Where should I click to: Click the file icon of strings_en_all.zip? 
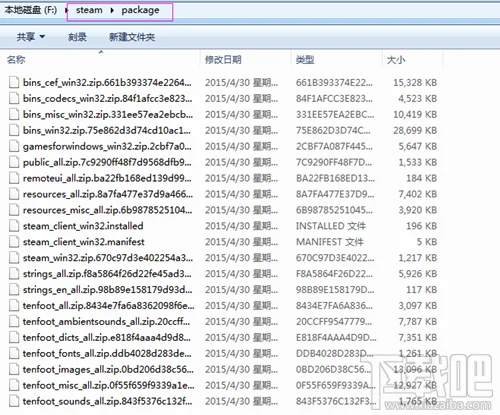14,290
